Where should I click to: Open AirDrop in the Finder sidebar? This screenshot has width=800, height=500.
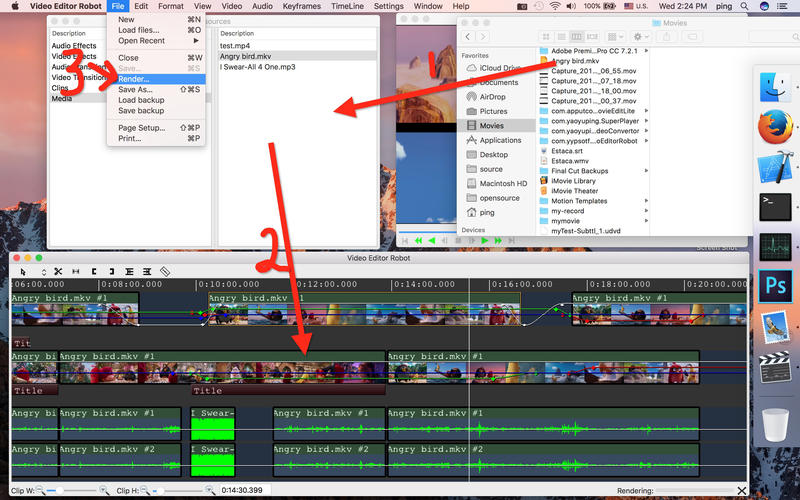coord(492,96)
